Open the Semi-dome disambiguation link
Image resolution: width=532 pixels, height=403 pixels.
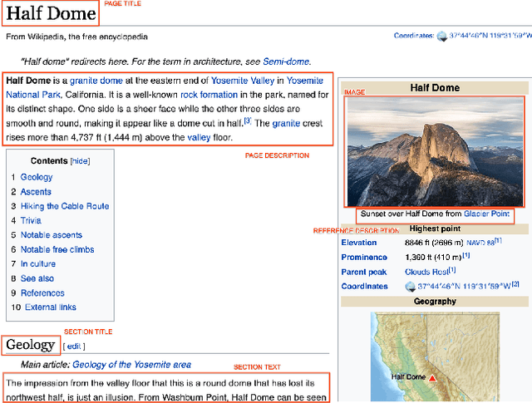(286, 61)
